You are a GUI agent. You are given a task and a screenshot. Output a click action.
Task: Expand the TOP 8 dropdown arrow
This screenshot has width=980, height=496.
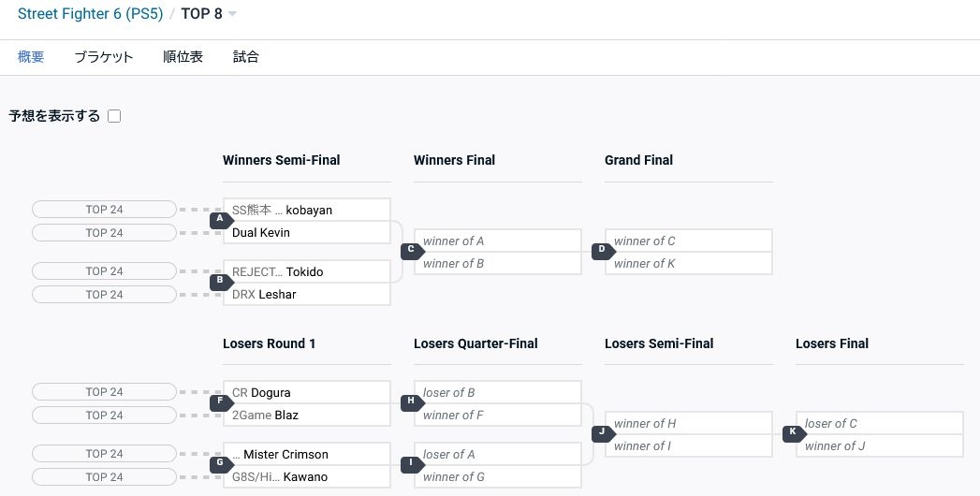point(232,14)
